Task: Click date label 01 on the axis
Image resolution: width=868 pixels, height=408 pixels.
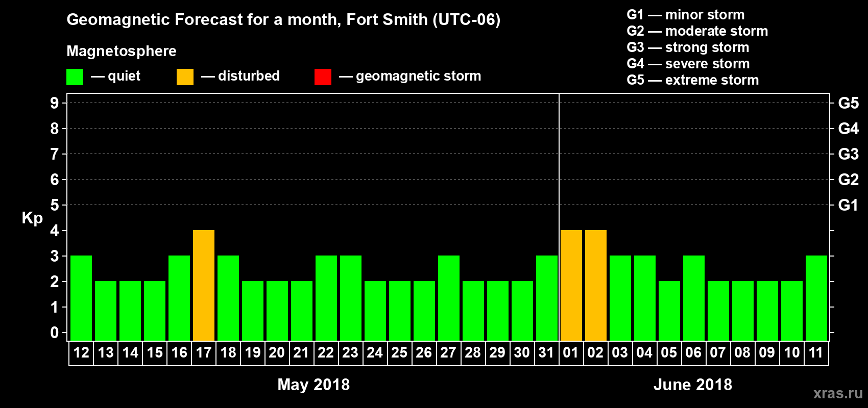Action: point(571,353)
